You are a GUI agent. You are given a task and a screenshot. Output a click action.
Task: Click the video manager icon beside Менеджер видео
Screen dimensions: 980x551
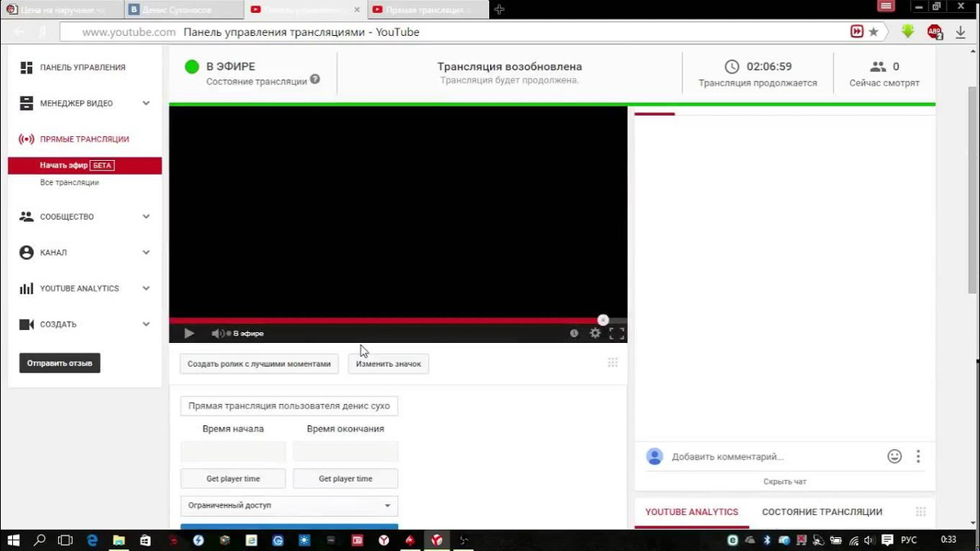26,104
